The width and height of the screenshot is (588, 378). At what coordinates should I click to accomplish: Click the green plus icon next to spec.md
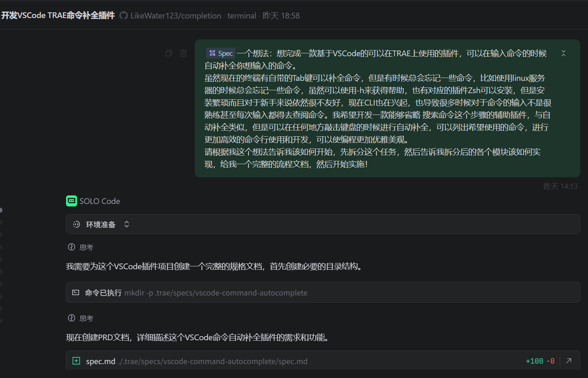click(76, 361)
